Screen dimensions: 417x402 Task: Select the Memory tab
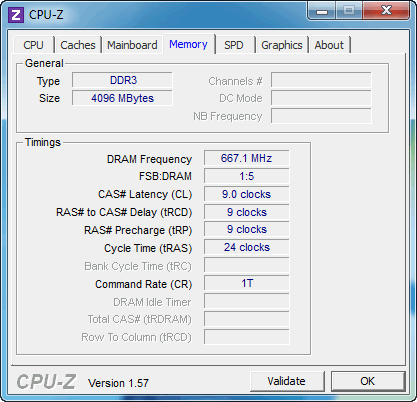pyautogui.click(x=188, y=44)
